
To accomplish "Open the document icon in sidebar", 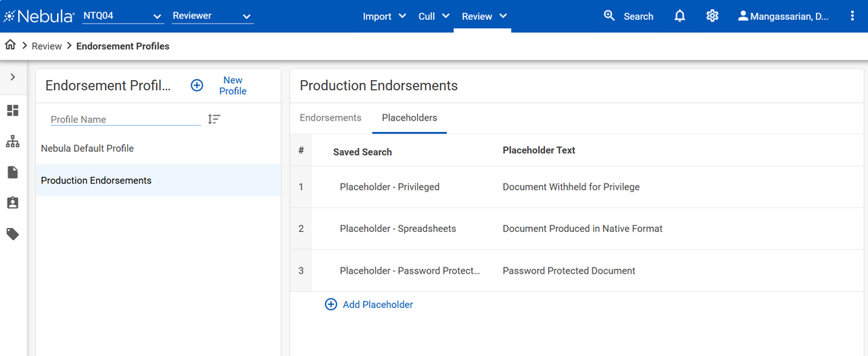I will click(13, 173).
